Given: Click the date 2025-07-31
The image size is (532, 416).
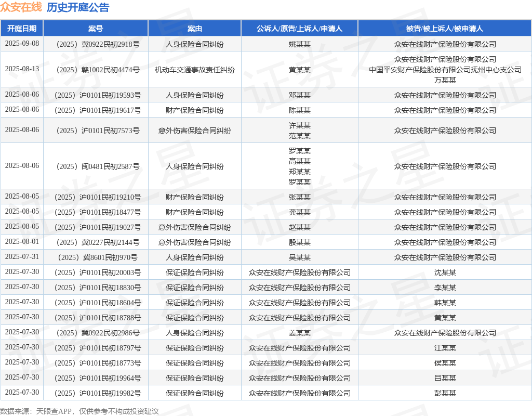Looking at the screenshot, I should 22,257.
